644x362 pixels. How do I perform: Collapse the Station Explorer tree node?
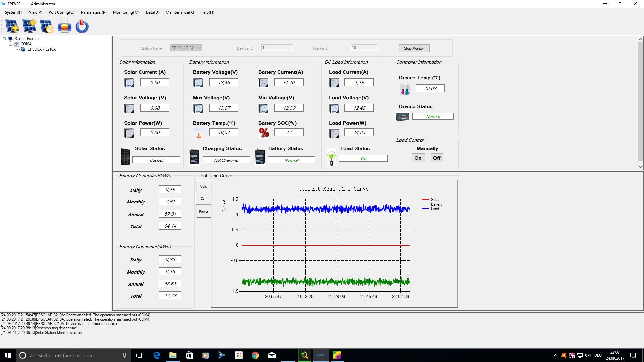4,39
